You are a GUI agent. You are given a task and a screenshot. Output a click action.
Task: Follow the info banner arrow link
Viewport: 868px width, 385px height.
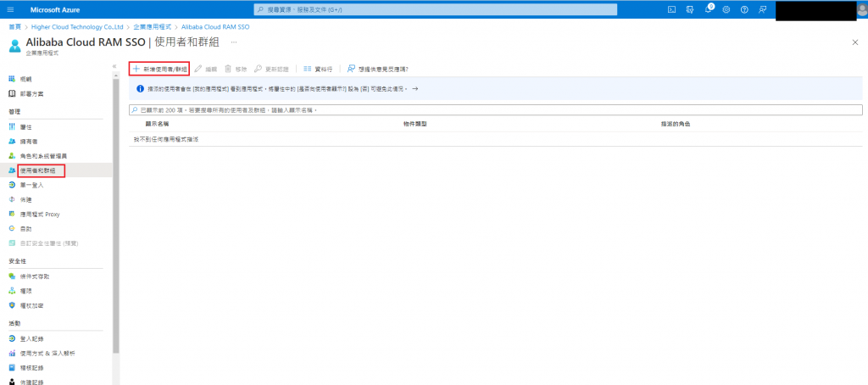click(x=415, y=89)
